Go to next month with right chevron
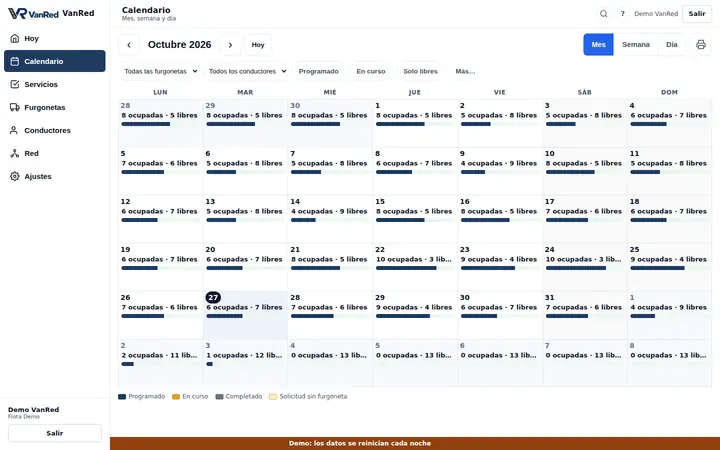720x450 pixels. pos(231,45)
